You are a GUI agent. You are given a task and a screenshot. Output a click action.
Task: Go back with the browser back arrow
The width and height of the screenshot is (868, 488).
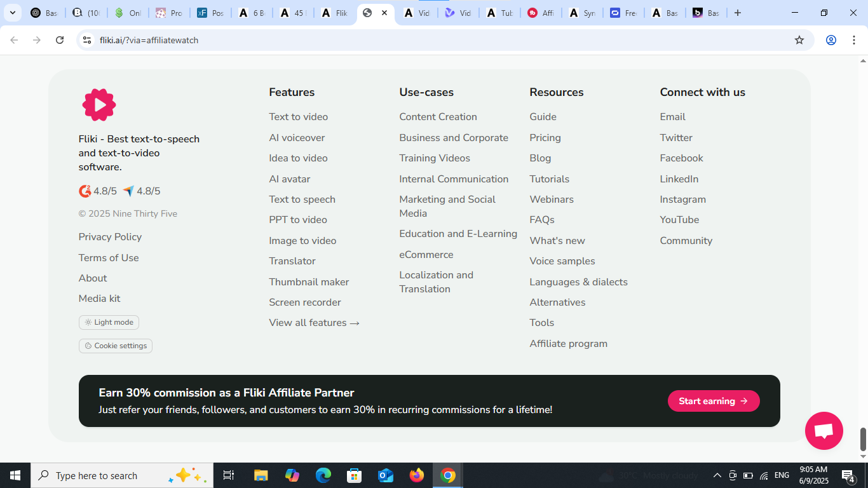coord(14,40)
